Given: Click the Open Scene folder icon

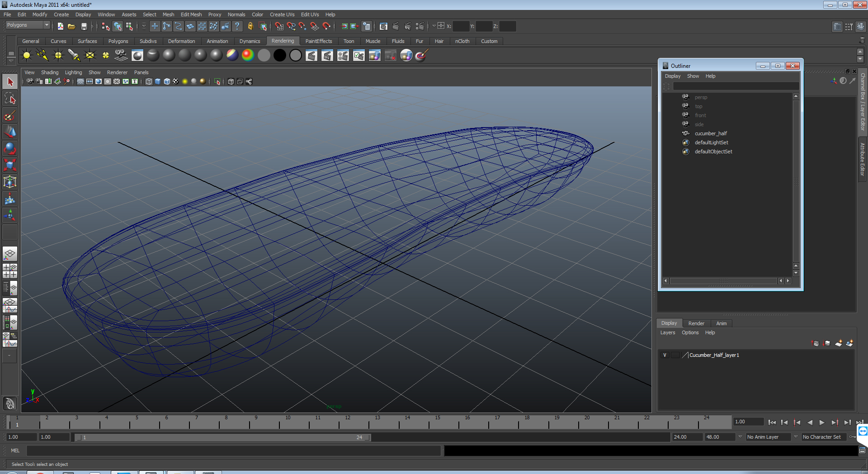Looking at the screenshot, I should [71, 26].
